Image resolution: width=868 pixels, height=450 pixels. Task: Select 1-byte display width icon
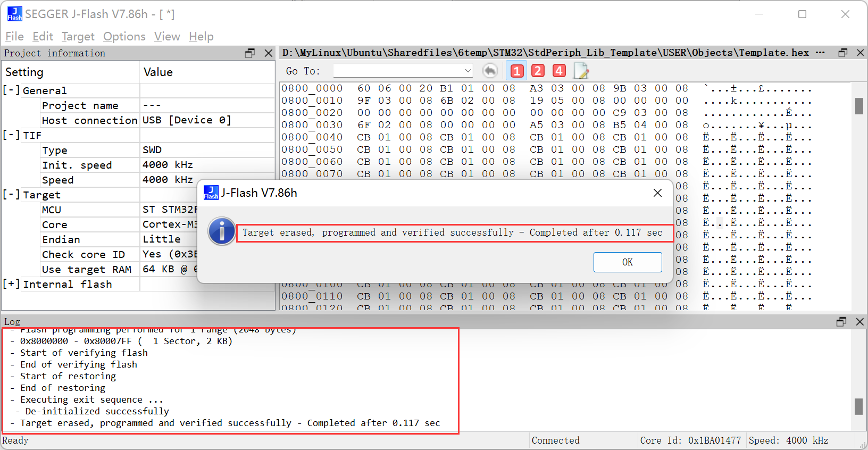(516, 71)
